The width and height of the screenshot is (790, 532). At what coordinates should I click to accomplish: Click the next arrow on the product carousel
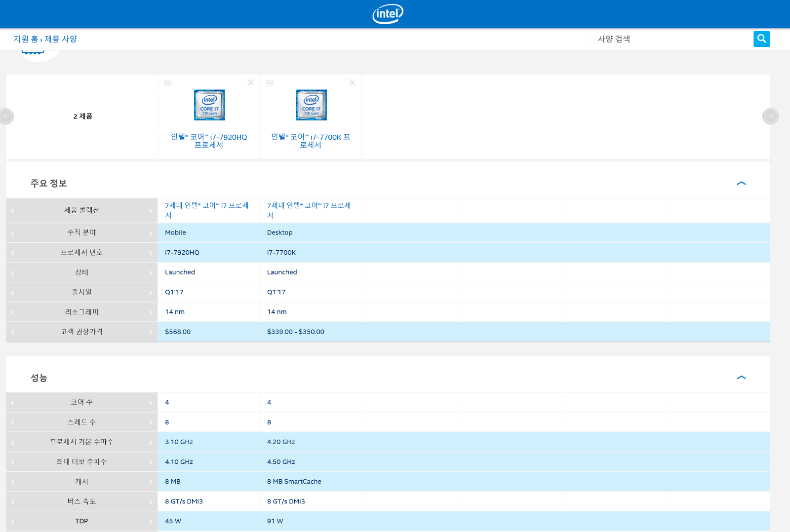point(770,116)
